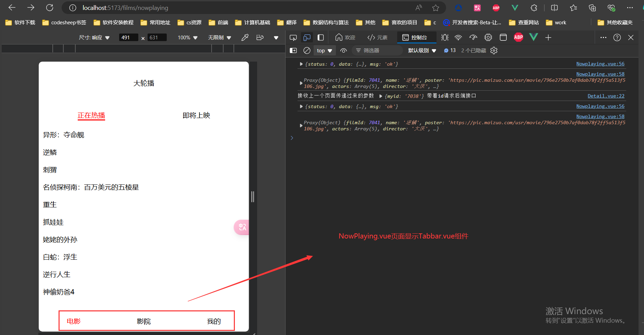Open the favorites list icon

573,8
